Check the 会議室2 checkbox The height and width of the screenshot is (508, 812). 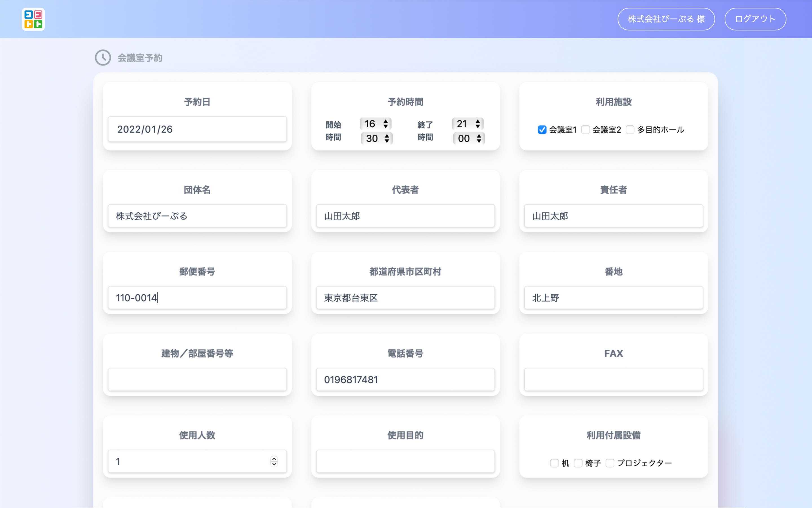[586, 130]
